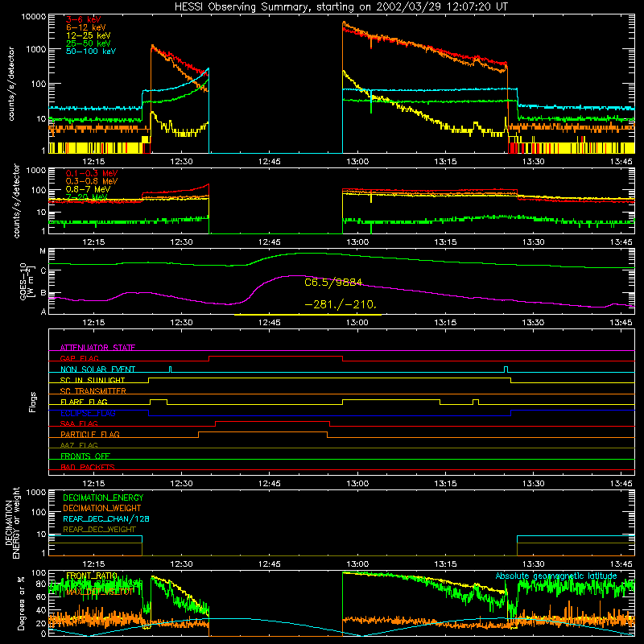
Task: Click the 13:00 time label below Flags panel
Action: point(357,484)
